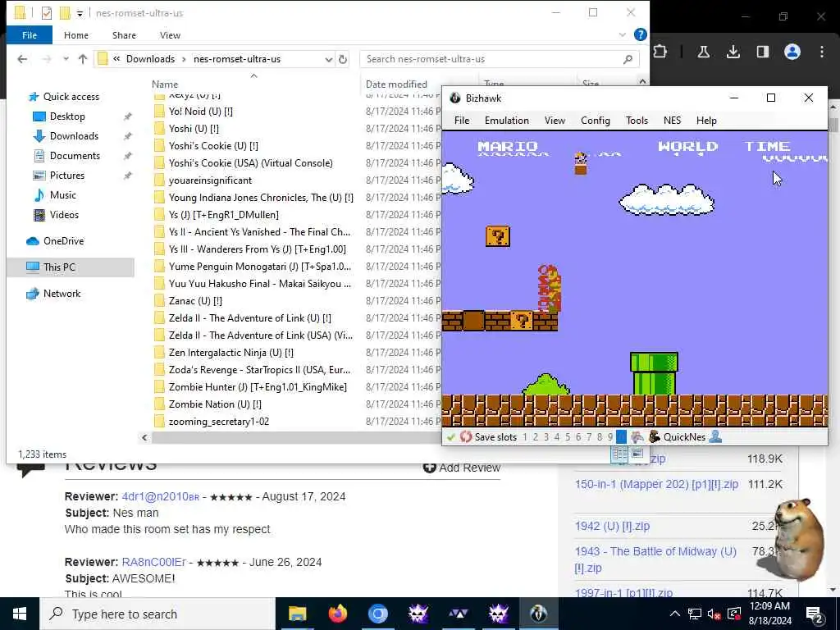Open the Quick Access Toolbar customize dropdown
The image size is (840, 630).
pos(80,13)
